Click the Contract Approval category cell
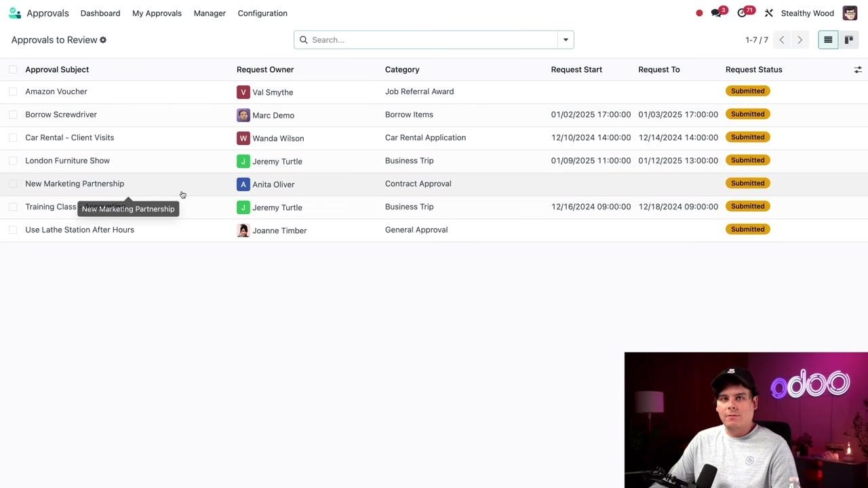868x488 pixels. pyautogui.click(x=418, y=184)
